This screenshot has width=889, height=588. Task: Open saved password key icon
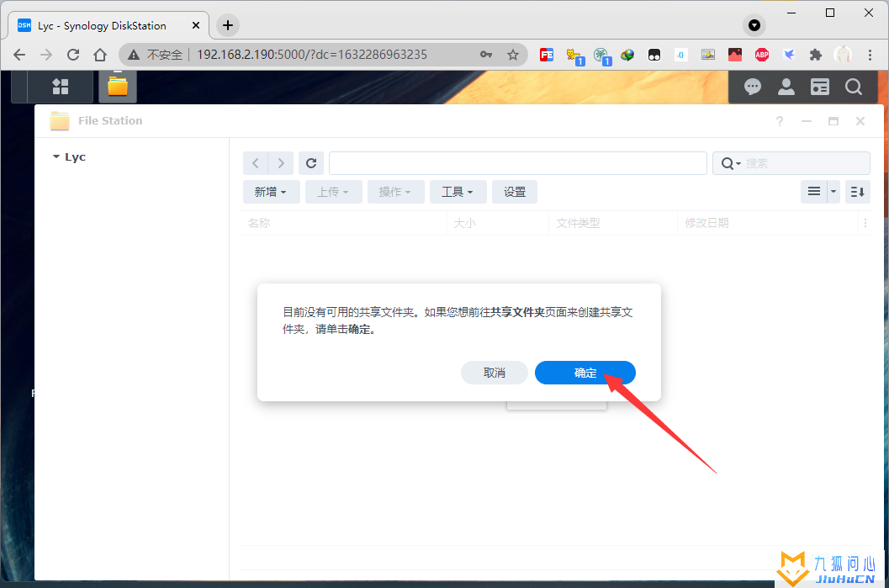(x=486, y=55)
